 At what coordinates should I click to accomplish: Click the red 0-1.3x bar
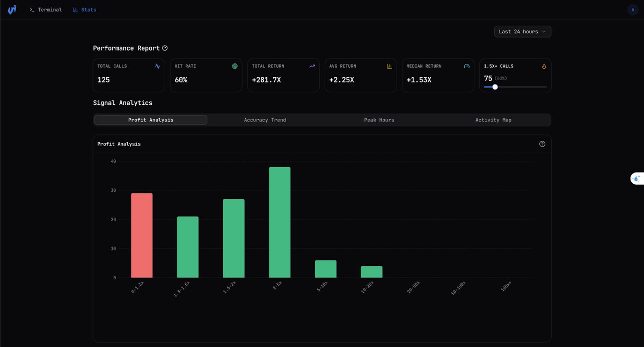[x=142, y=235]
